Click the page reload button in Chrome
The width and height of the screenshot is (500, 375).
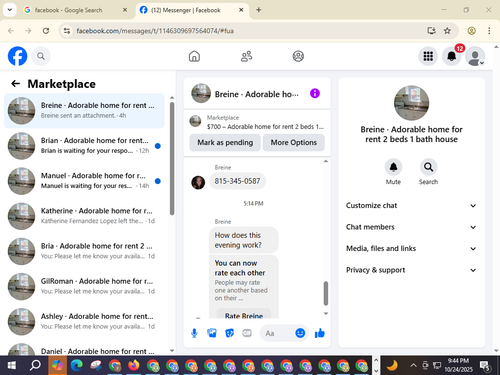click(46, 31)
